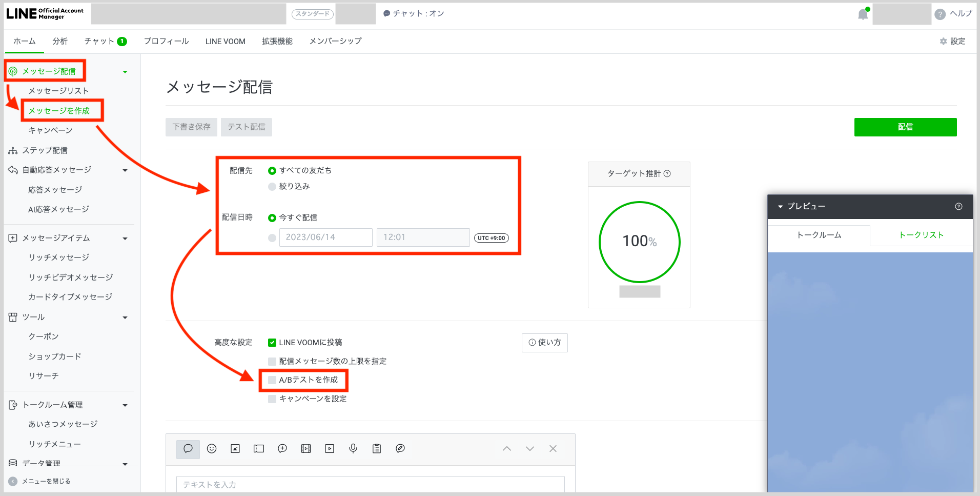Click 下書き保存 button
980x496 pixels.
coord(191,127)
